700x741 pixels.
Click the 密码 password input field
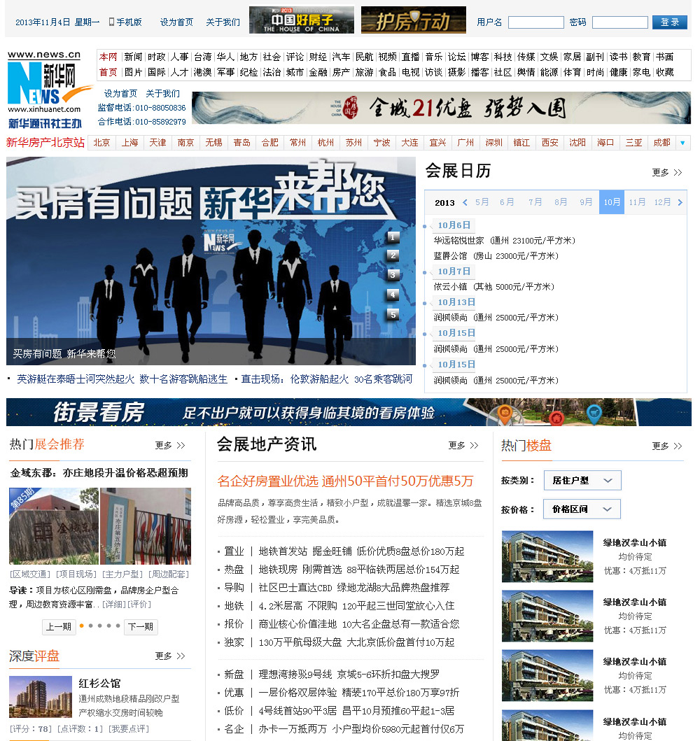point(619,22)
